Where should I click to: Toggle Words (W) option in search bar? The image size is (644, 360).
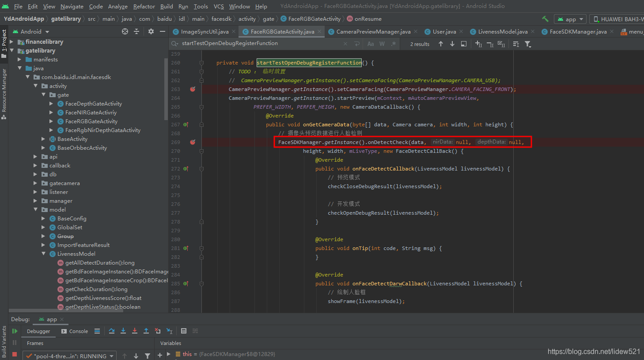coord(382,44)
